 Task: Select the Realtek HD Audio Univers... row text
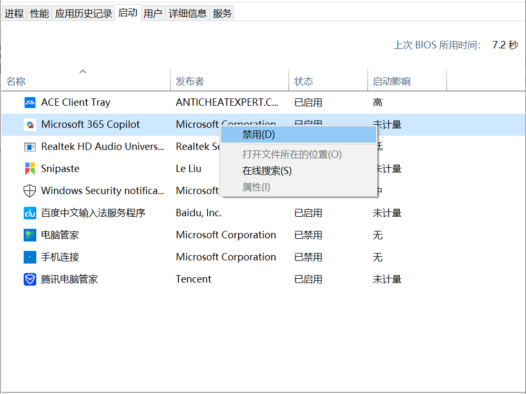pos(103,147)
